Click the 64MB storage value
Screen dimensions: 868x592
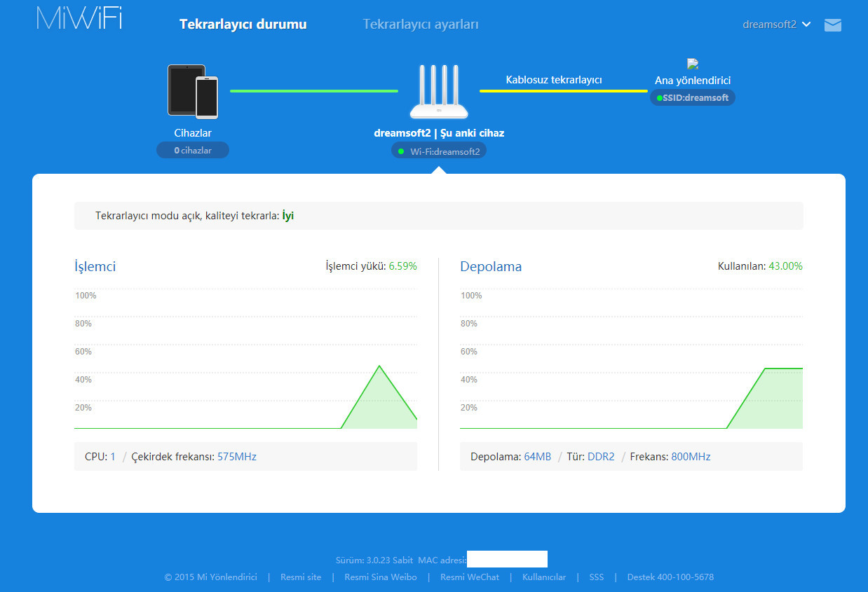pos(538,457)
